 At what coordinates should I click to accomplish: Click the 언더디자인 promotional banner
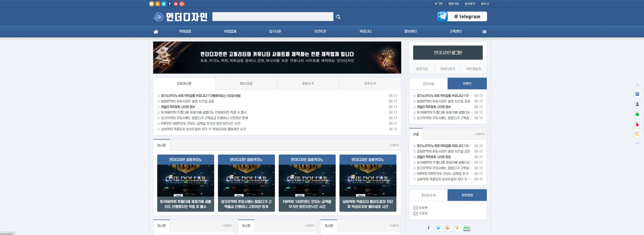pos(277,58)
